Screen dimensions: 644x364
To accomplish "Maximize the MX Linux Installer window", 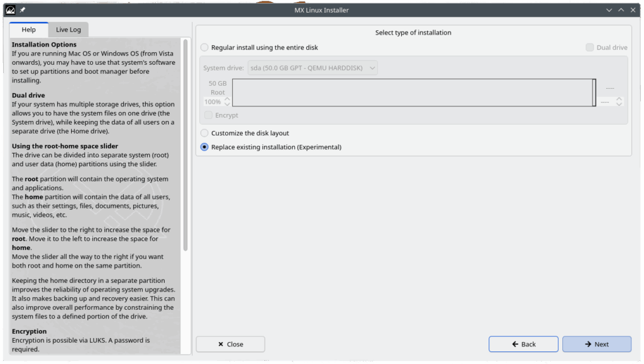I will coord(621,10).
